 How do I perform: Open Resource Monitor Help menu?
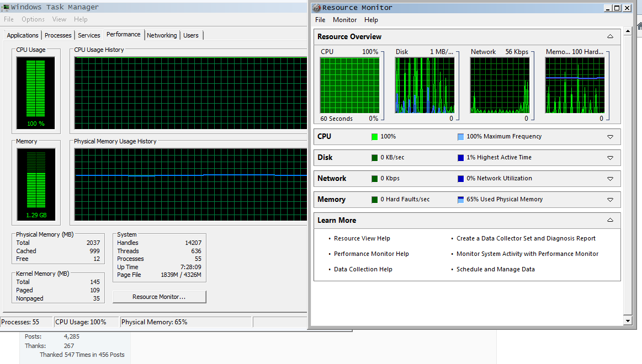pos(371,20)
